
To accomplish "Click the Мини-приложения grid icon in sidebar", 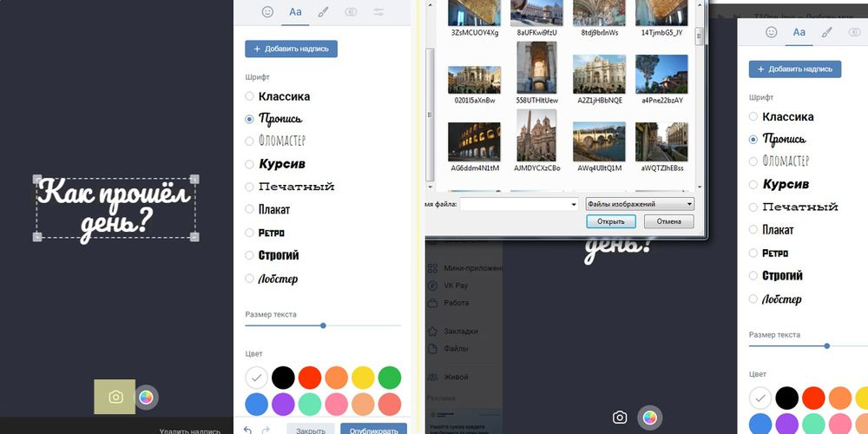I will click(x=433, y=268).
